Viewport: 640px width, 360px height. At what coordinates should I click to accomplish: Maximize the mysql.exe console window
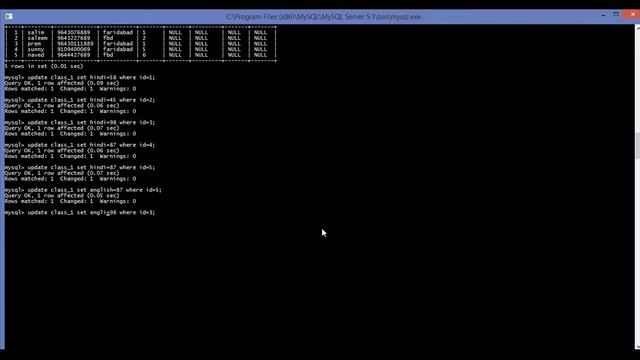coord(616,15)
